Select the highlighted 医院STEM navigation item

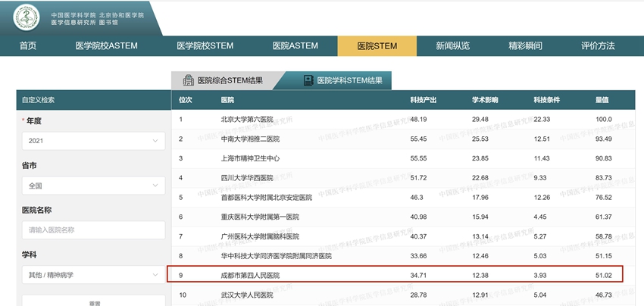[377, 46]
